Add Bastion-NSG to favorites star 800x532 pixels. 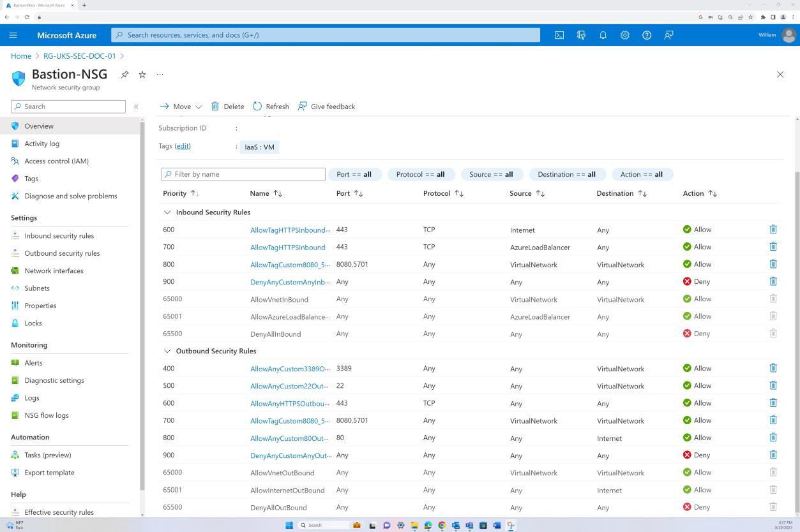(x=142, y=74)
